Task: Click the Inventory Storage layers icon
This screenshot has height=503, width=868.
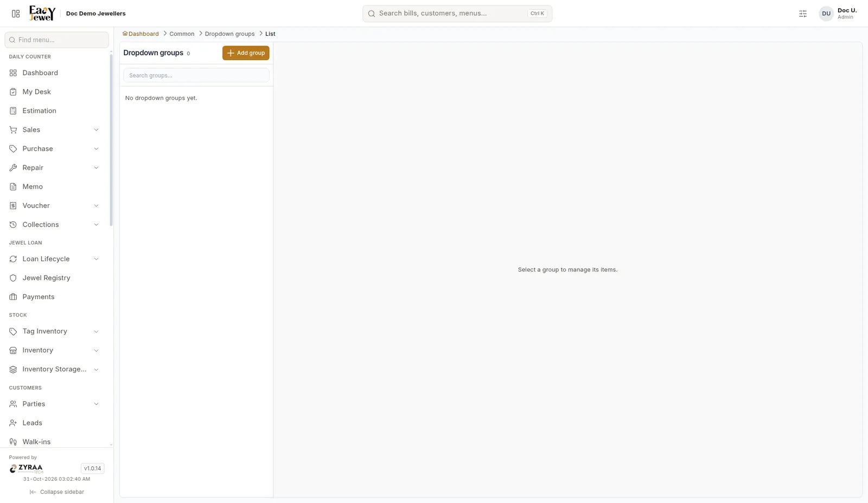Action: tap(13, 369)
